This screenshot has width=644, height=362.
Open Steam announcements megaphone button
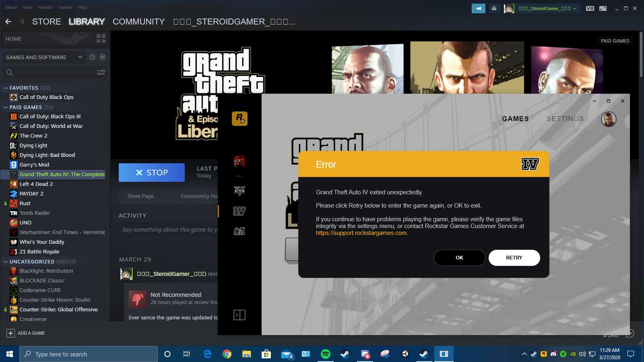tap(479, 8)
